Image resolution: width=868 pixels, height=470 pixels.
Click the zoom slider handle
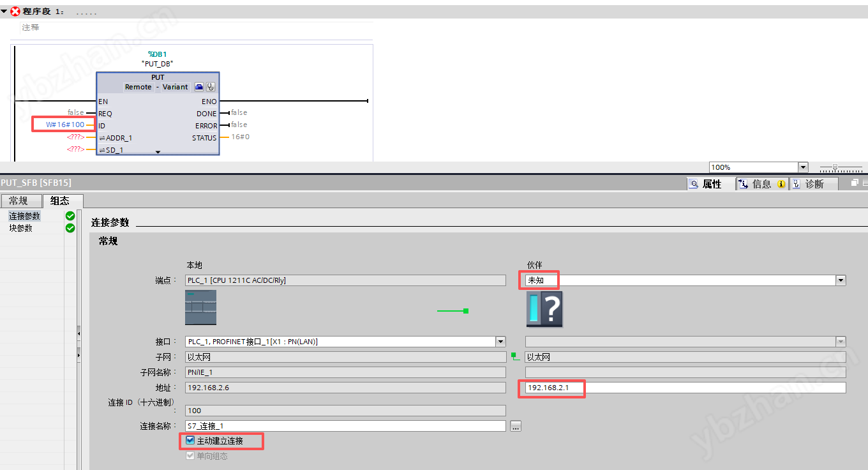(x=835, y=167)
